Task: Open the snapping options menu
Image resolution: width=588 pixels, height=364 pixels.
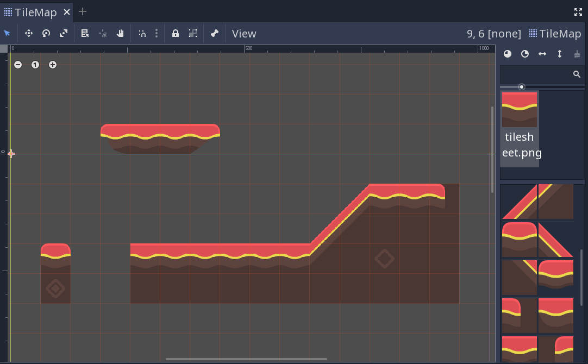Action: tap(157, 33)
